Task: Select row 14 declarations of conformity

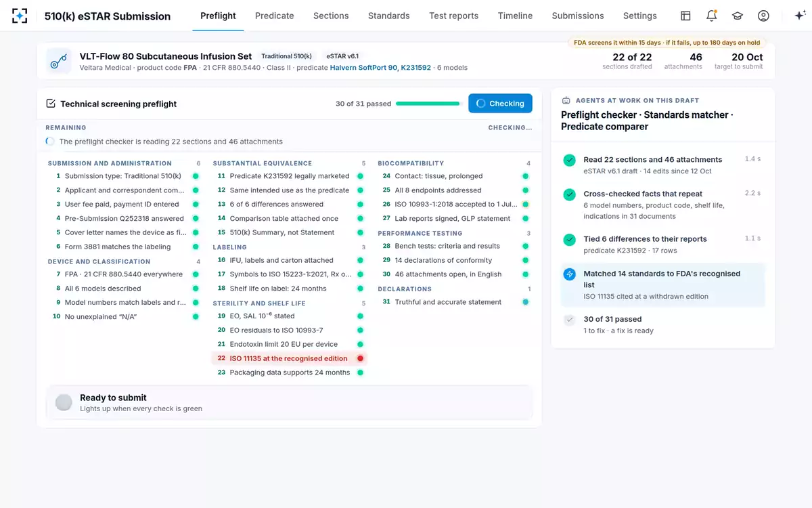Action: click(454, 260)
